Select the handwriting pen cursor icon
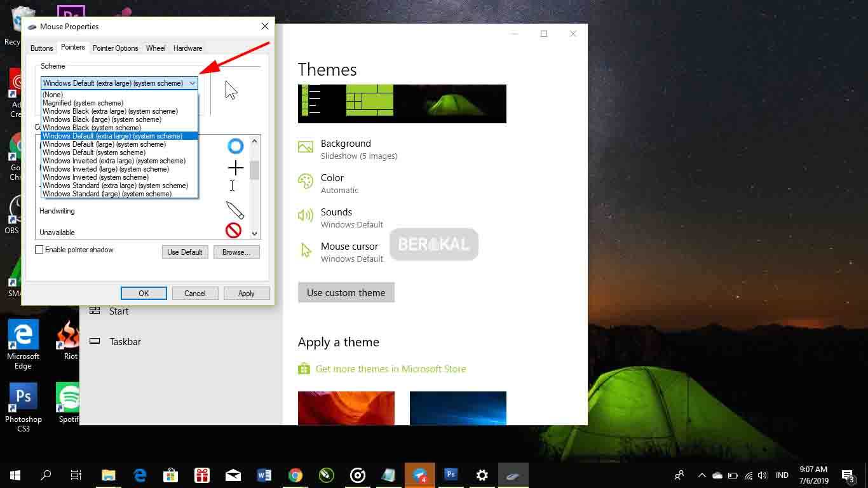This screenshot has width=868, height=488. (234, 210)
